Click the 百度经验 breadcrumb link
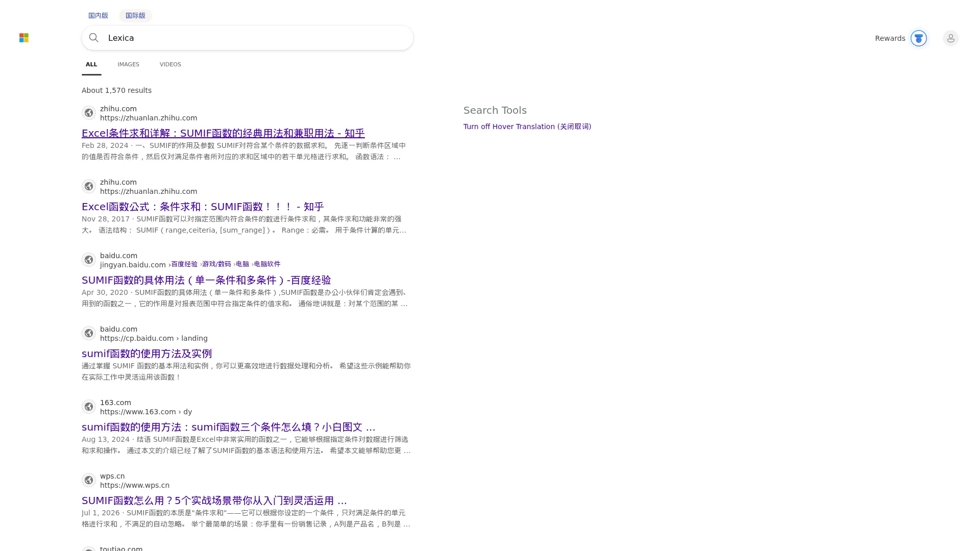 [x=184, y=264]
